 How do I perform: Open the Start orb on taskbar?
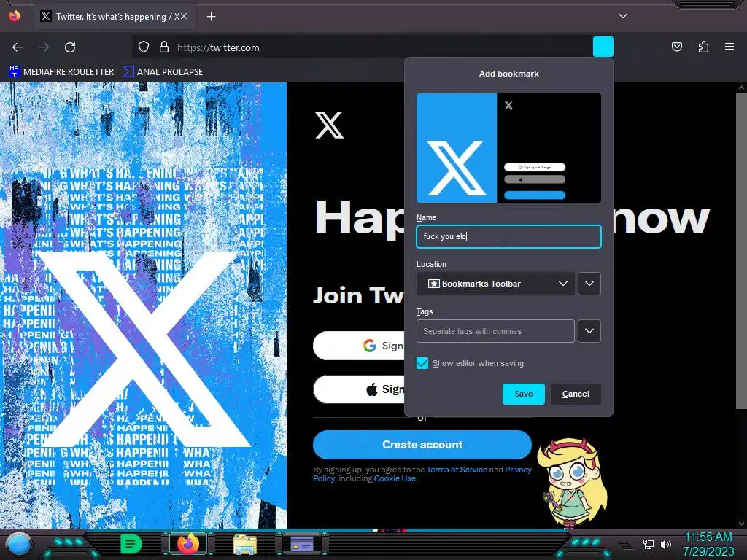(19, 544)
